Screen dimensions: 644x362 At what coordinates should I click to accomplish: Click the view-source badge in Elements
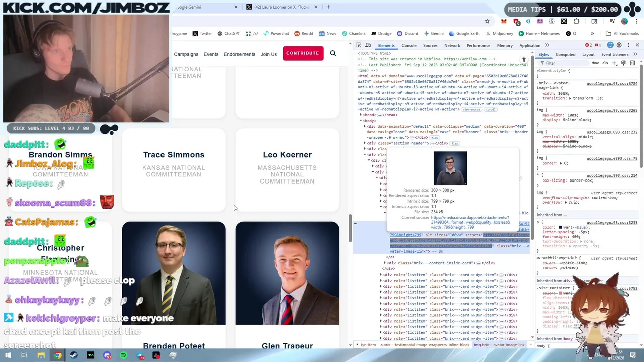tap(471, 109)
